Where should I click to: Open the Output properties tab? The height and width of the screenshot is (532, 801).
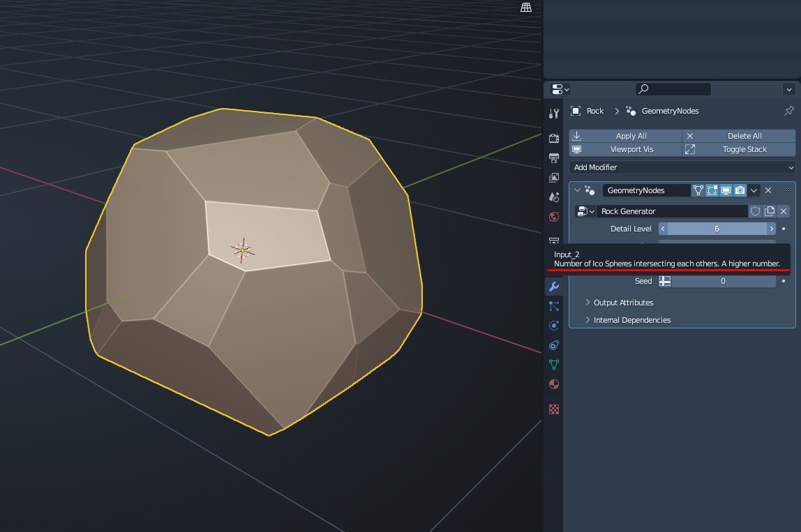tap(554, 158)
